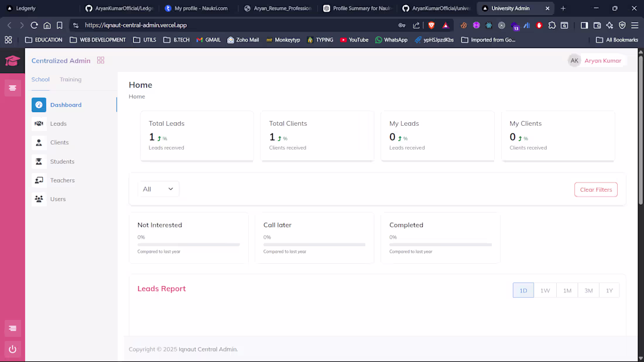Open the UTILS bookmarks folder

pyautogui.click(x=145, y=40)
